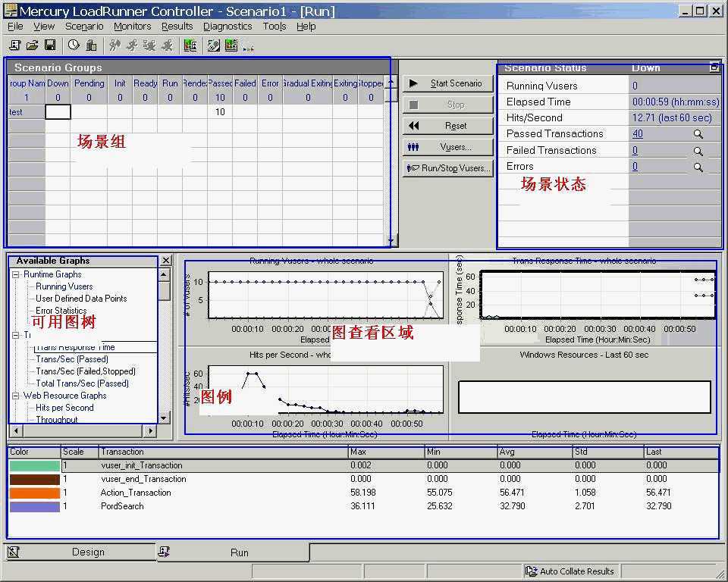This screenshot has height=582, width=728.
Task: Click the Start Scenario button
Action: [447, 83]
